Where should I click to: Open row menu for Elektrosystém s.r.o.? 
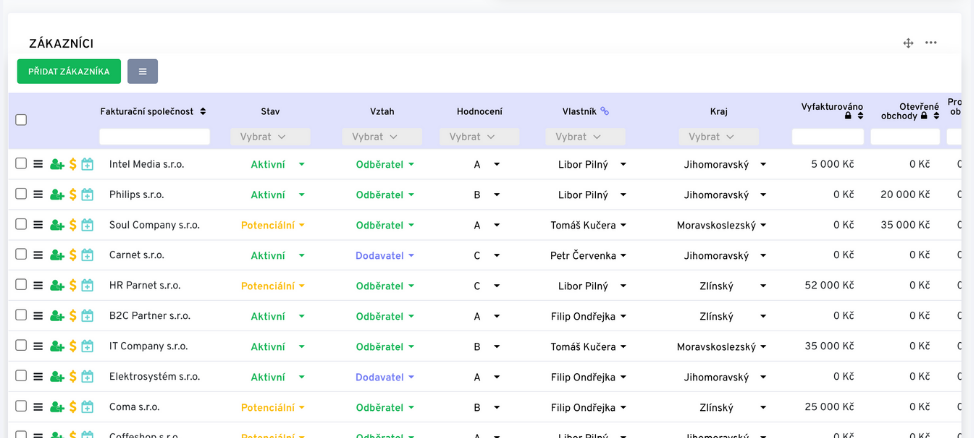pos(38,376)
